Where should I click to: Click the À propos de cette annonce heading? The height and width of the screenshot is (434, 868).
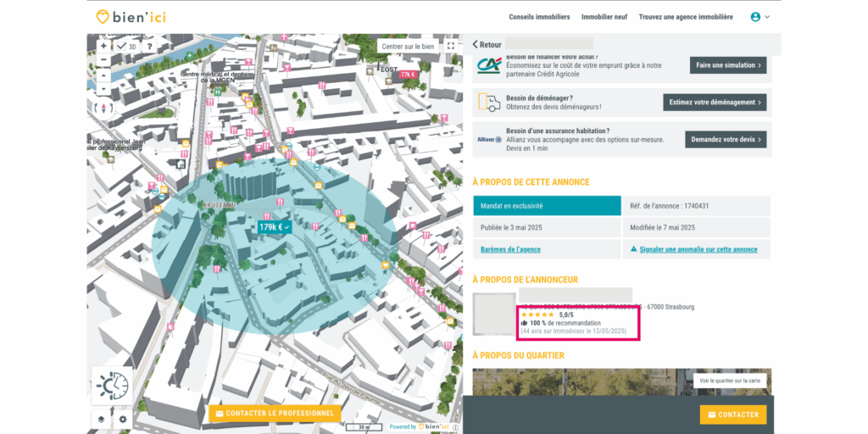click(531, 182)
